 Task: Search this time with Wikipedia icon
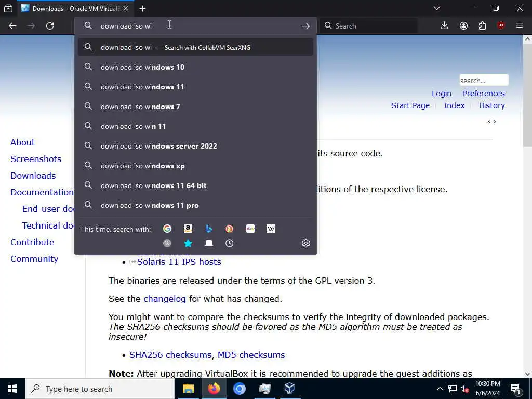(271, 229)
